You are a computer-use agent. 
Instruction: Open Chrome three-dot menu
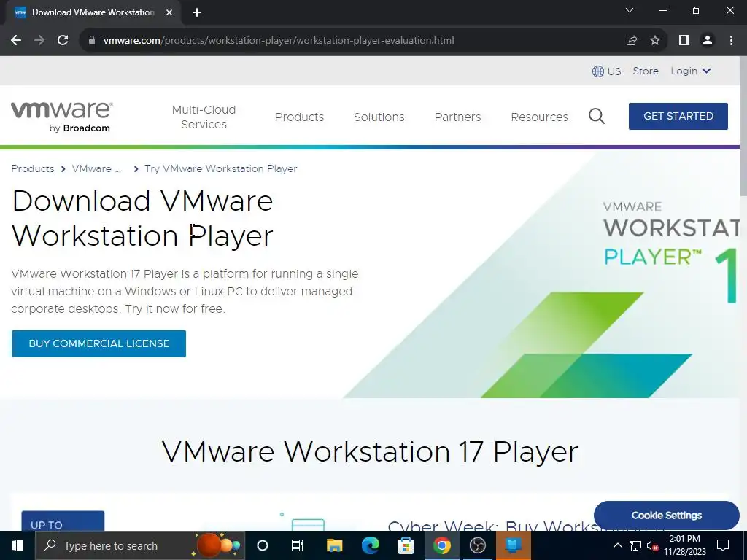[731, 41]
